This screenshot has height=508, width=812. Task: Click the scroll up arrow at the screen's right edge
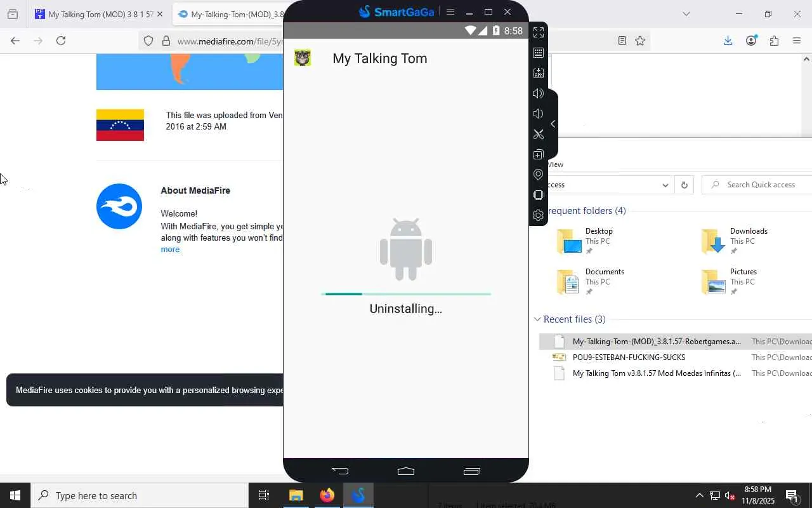tap(806, 59)
